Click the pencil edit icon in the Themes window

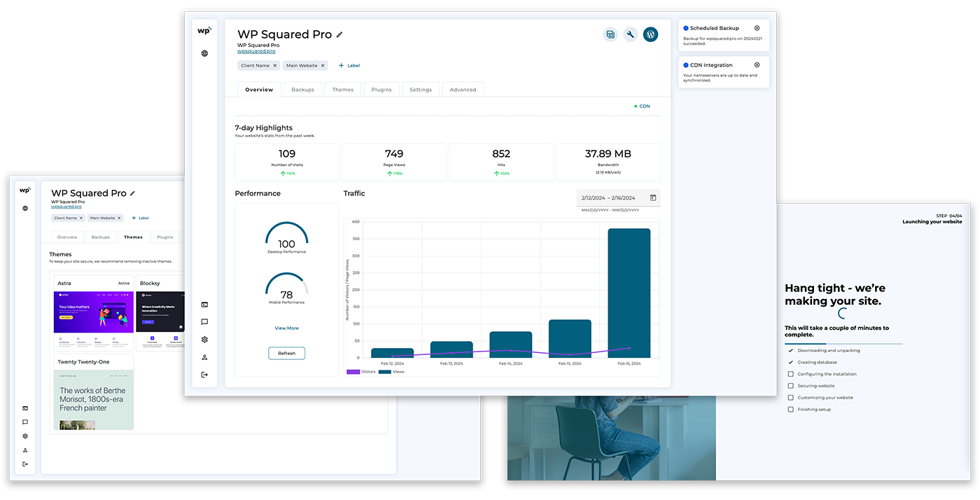(x=132, y=193)
